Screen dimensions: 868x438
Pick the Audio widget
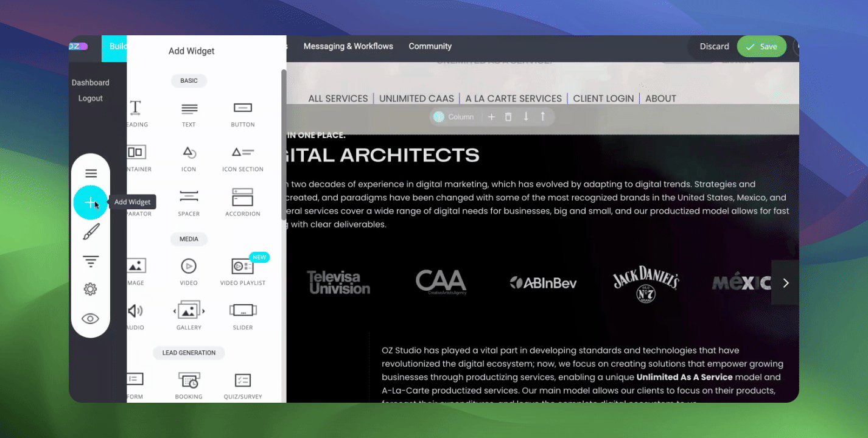pyautogui.click(x=136, y=316)
